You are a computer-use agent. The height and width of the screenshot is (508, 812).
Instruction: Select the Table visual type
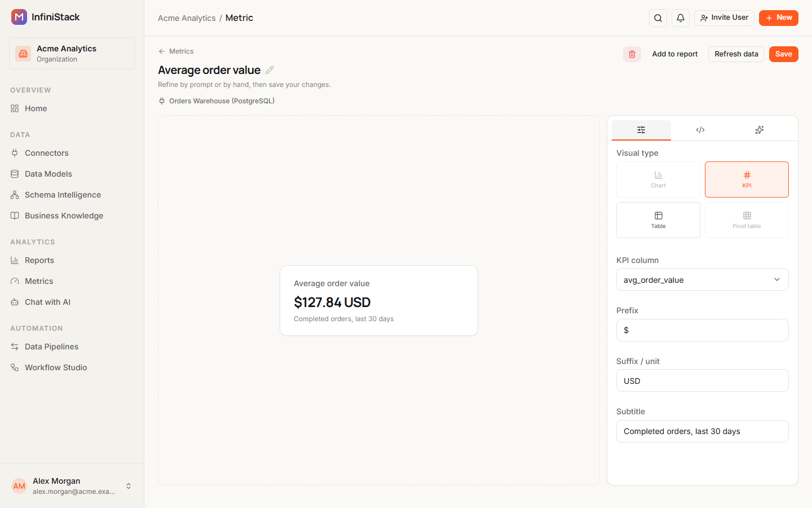click(658, 220)
